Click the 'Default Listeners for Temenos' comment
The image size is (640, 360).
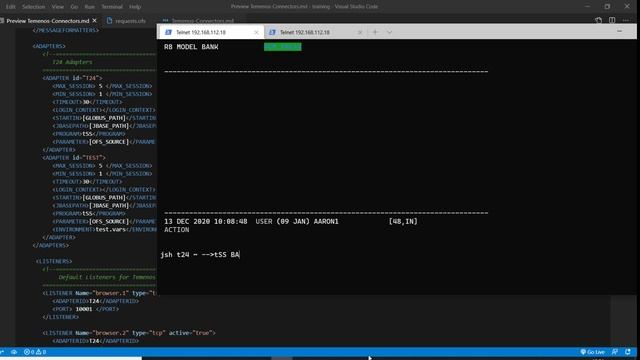(107, 277)
